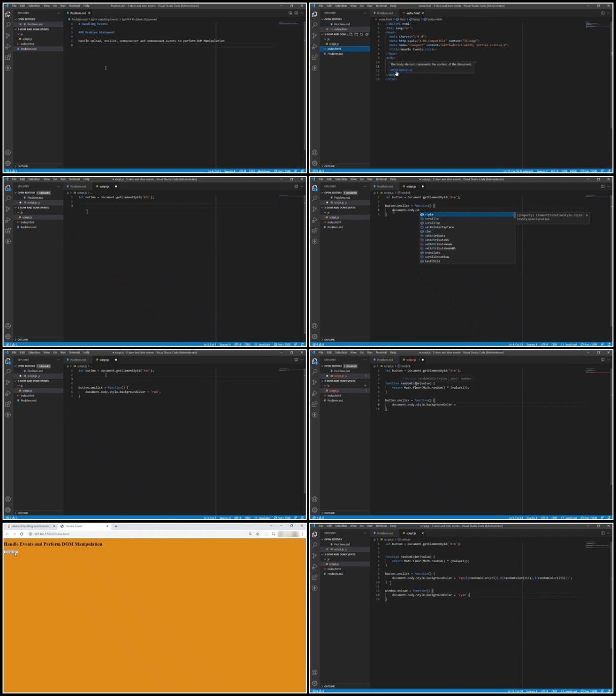Click Split Editor icon in the 'cyan' onload code window

[x=602, y=533]
